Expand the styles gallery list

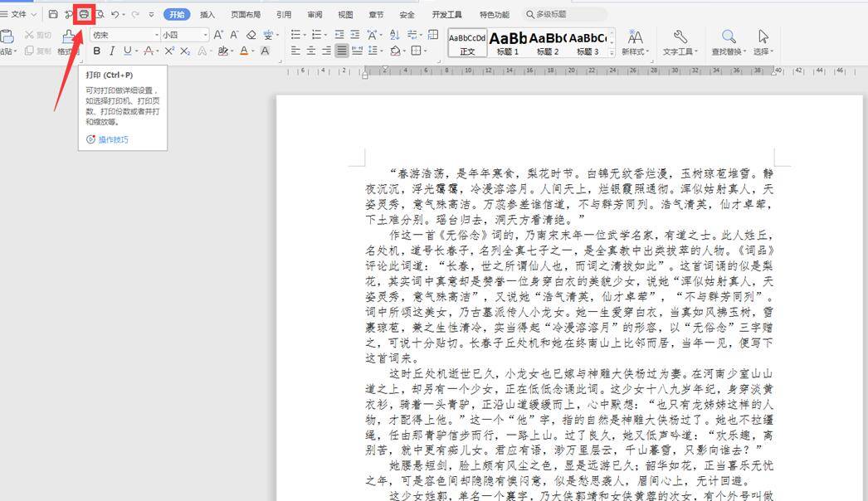pos(612,52)
